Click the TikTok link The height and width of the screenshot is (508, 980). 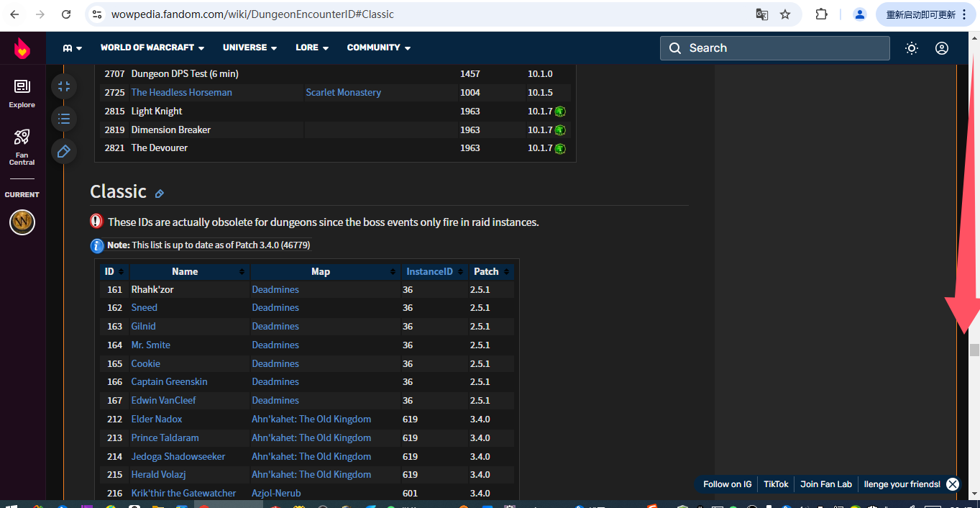[x=776, y=484]
